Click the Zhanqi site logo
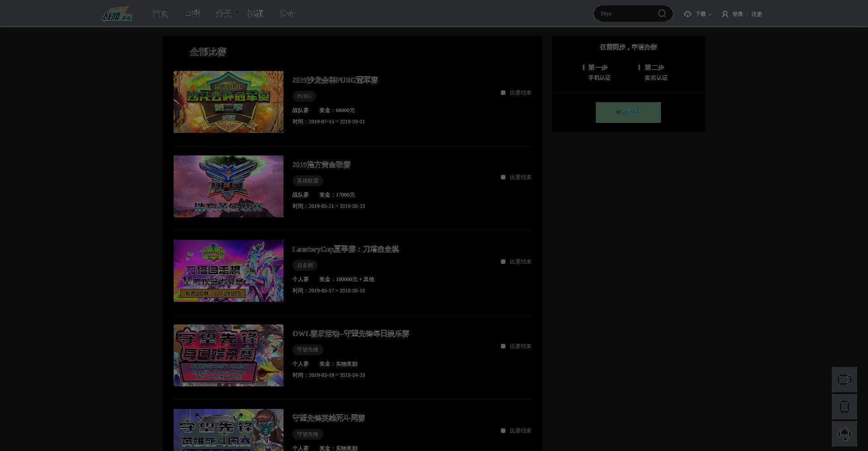Viewport: 868px width, 451px height. pos(118,14)
